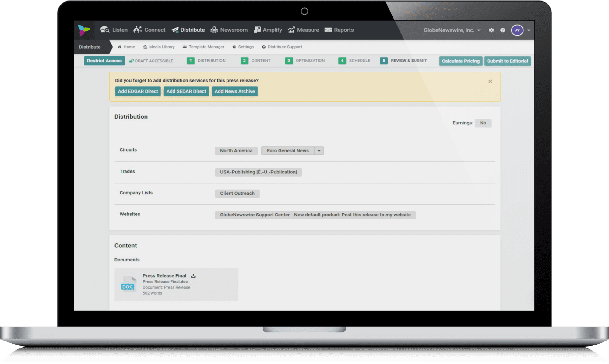This screenshot has width=609, height=364.
Task: Open settings via the gear icon in header
Action: pyautogui.click(x=491, y=30)
